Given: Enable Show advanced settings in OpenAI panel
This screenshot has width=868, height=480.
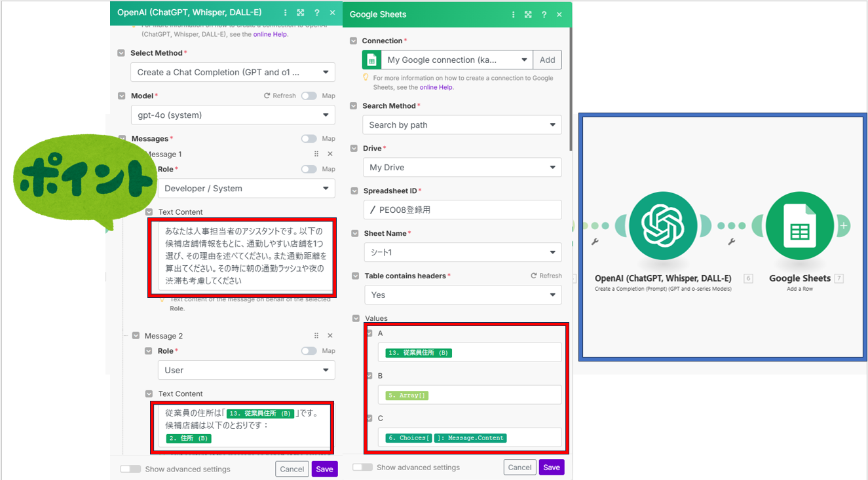Looking at the screenshot, I should [x=130, y=469].
